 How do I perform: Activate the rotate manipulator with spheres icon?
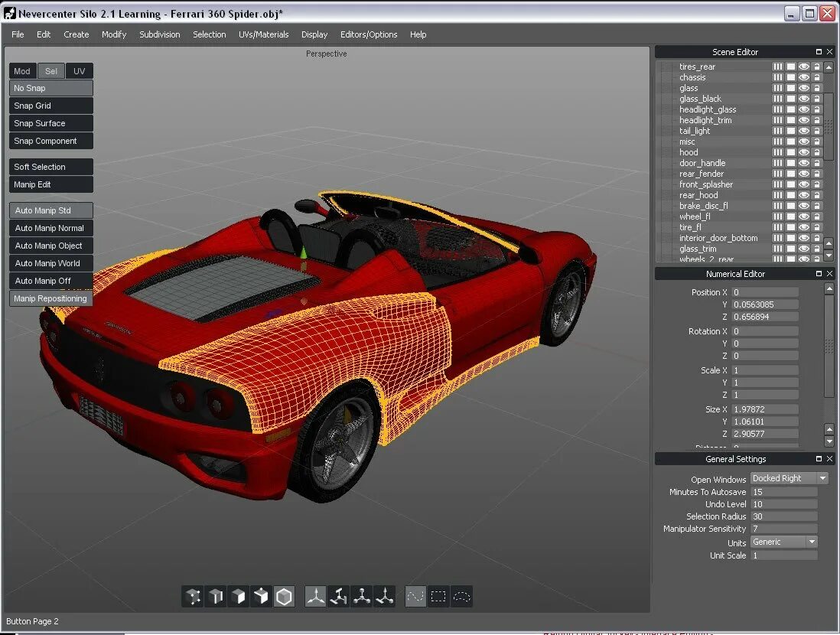(362, 597)
